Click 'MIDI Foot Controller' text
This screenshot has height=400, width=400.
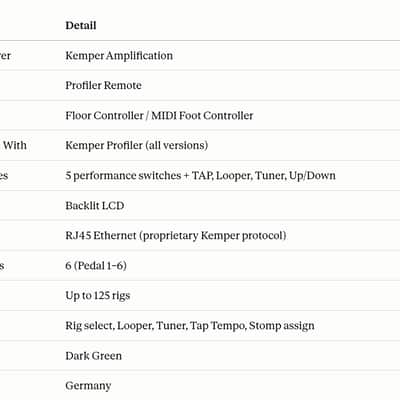coord(202,116)
